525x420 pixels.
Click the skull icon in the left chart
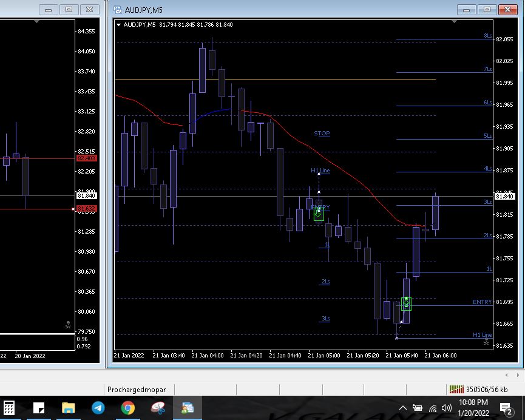[68, 325]
